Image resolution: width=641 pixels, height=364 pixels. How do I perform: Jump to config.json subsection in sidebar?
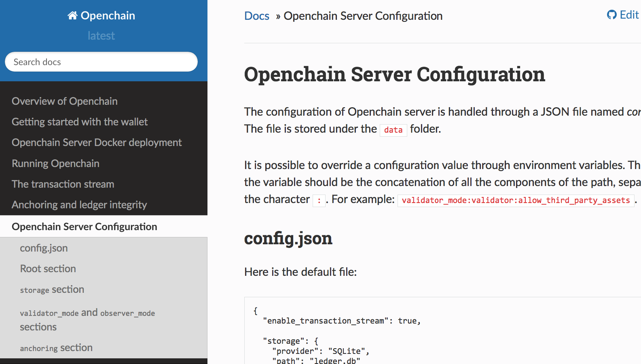pyautogui.click(x=44, y=248)
